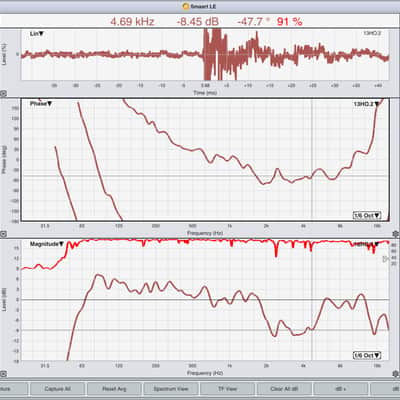Collapse the magnitude pane with its corner icon

pyautogui.click(x=3, y=374)
